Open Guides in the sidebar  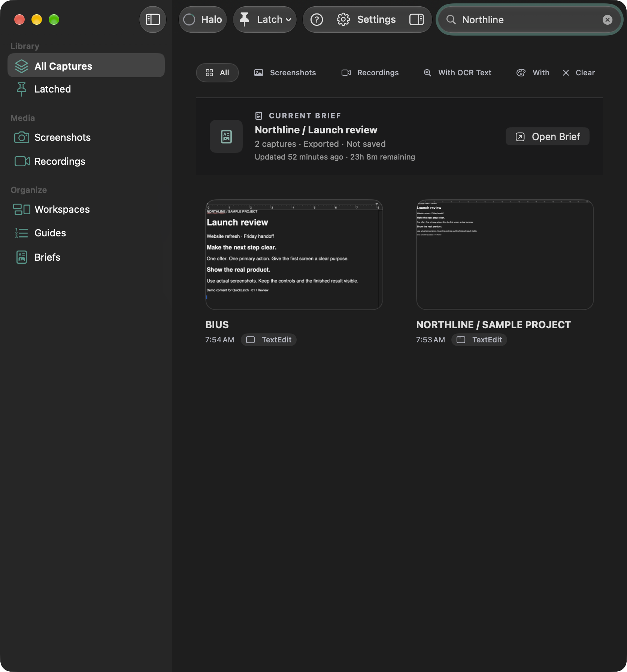coord(86,233)
